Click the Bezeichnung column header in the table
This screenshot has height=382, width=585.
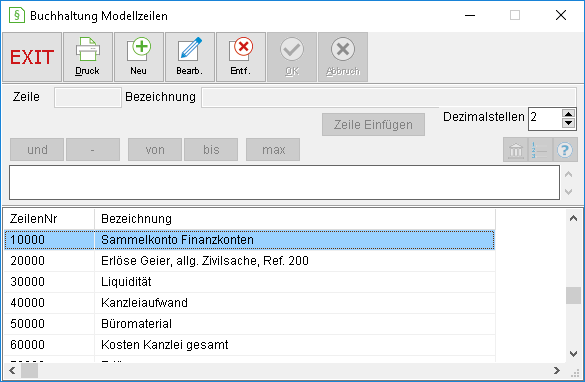point(295,219)
